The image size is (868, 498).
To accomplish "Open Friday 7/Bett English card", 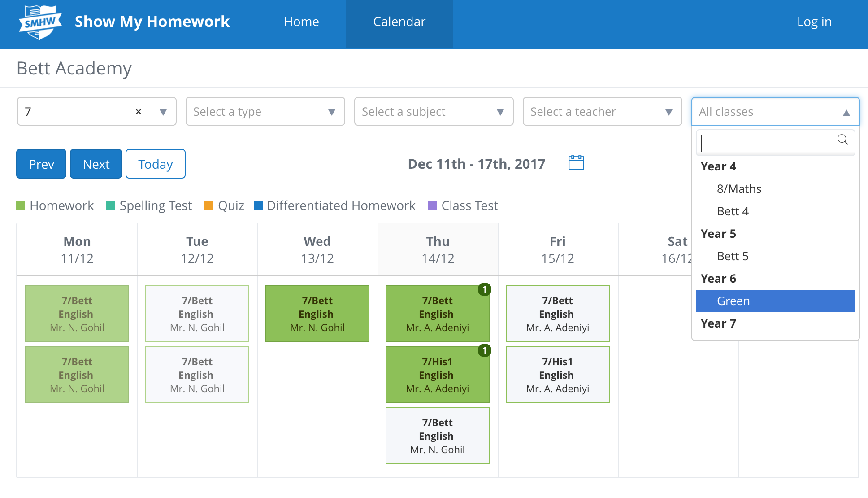I will click(x=558, y=314).
